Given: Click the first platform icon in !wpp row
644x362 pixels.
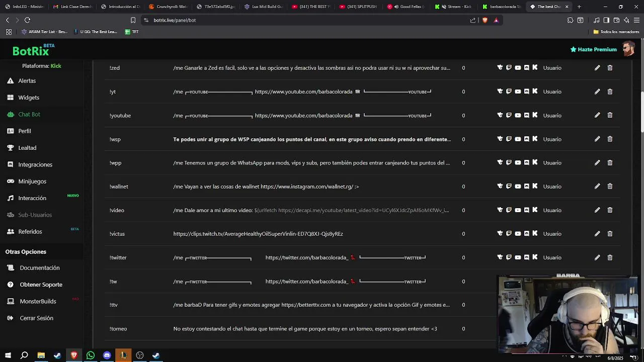Looking at the screenshot, I should 500,162.
